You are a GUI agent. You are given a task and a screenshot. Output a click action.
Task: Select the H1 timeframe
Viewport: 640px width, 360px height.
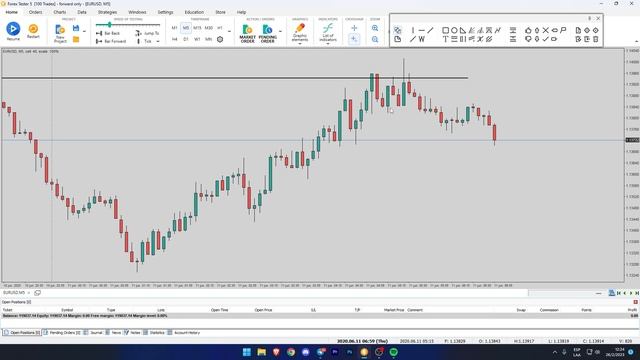[x=220, y=28]
